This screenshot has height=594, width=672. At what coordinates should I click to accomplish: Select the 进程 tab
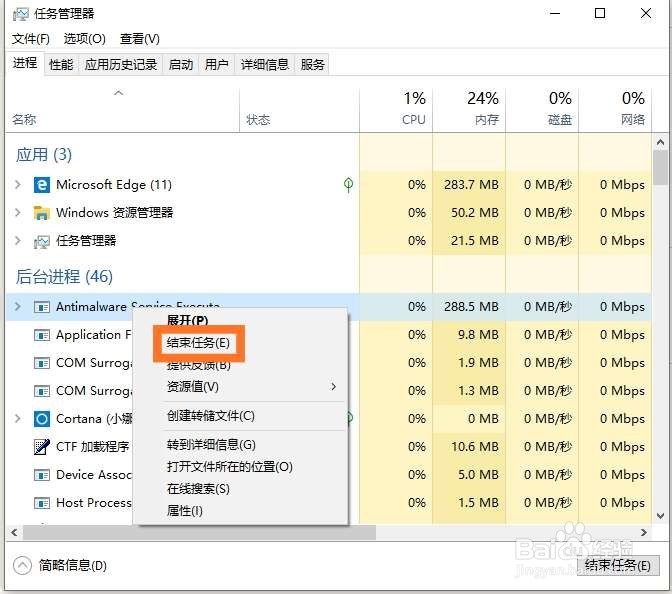[x=25, y=63]
